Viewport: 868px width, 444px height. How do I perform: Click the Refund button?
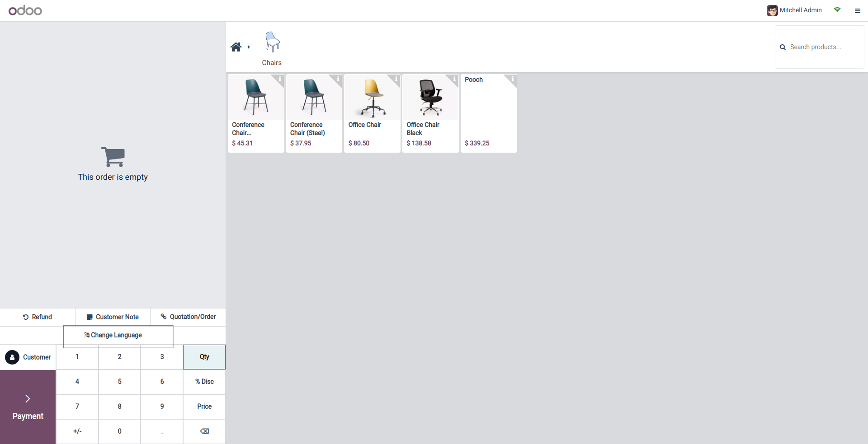tap(38, 317)
